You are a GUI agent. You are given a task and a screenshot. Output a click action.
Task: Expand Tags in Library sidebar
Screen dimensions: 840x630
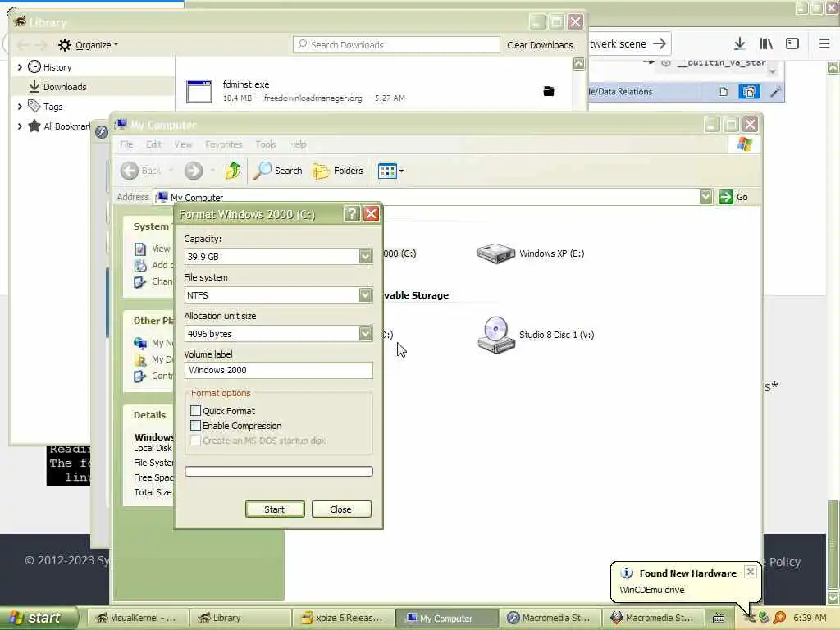pyautogui.click(x=20, y=107)
